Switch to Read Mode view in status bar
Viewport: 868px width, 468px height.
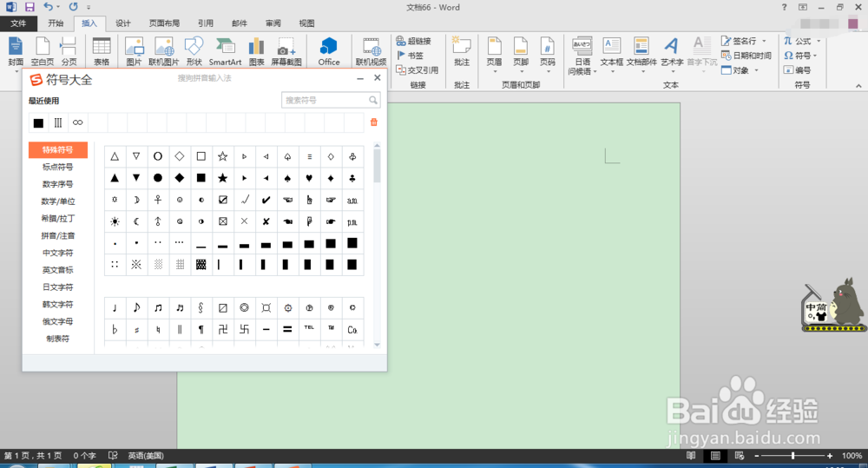coord(691,455)
